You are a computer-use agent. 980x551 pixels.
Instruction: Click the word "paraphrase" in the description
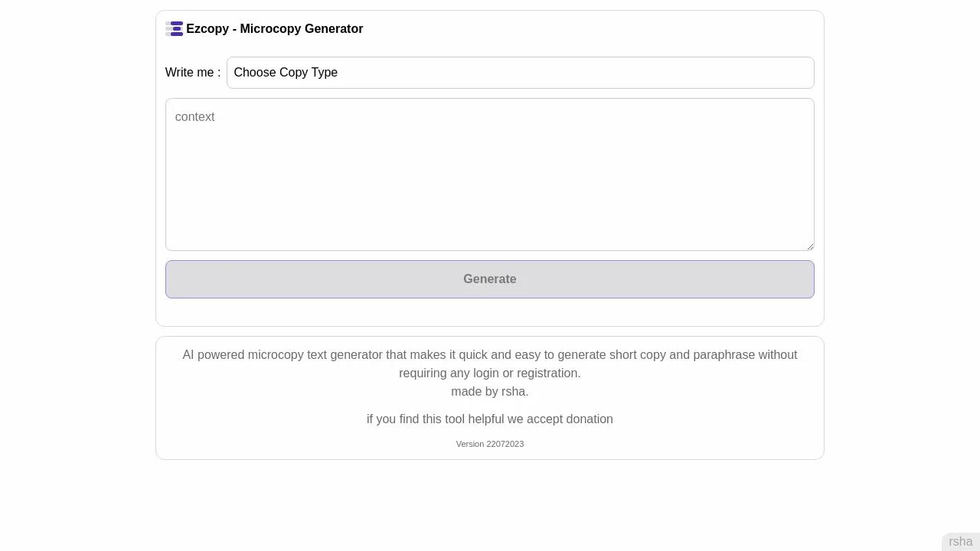pos(724,355)
